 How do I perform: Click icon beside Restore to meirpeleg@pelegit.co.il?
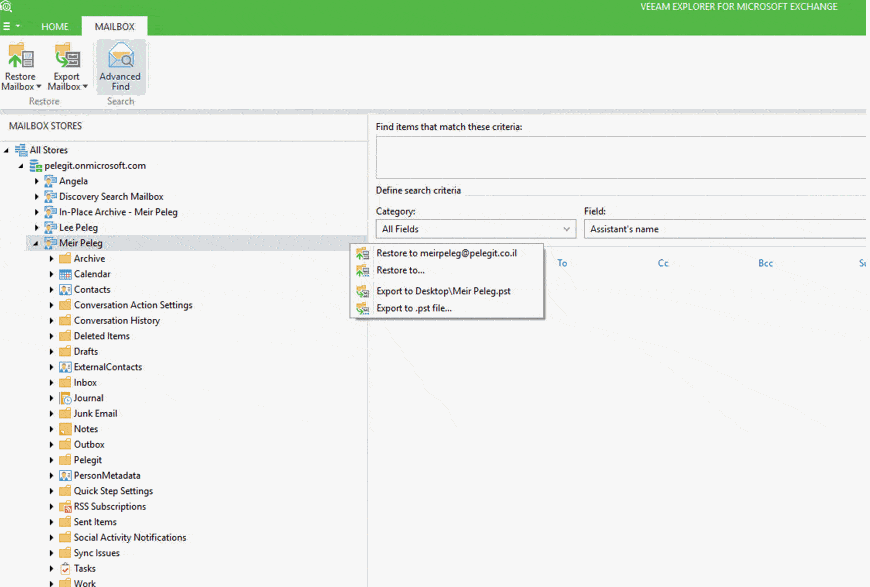point(362,254)
